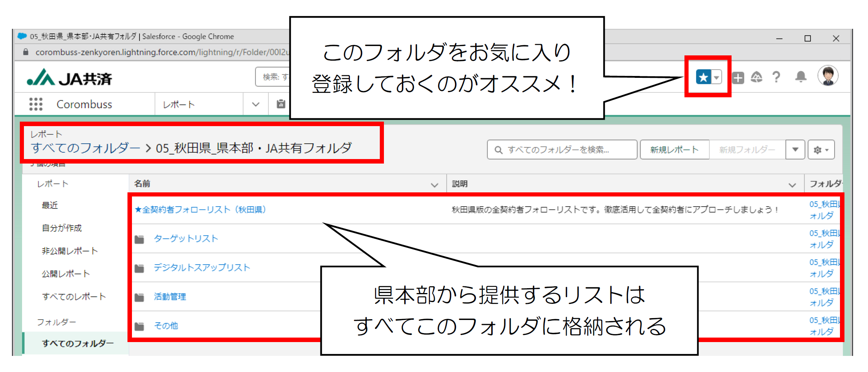Select 最近 in the reports sidebar
Screen dimensions: 868x372
click(50, 205)
